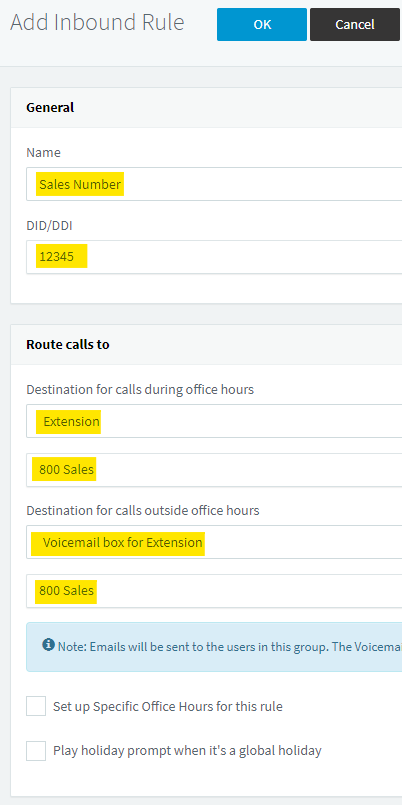Tick the Play holiday prompt checkbox

coord(36,751)
